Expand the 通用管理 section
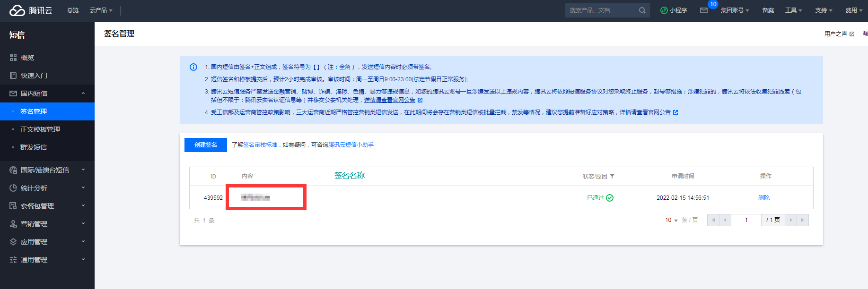 pyautogui.click(x=83, y=260)
